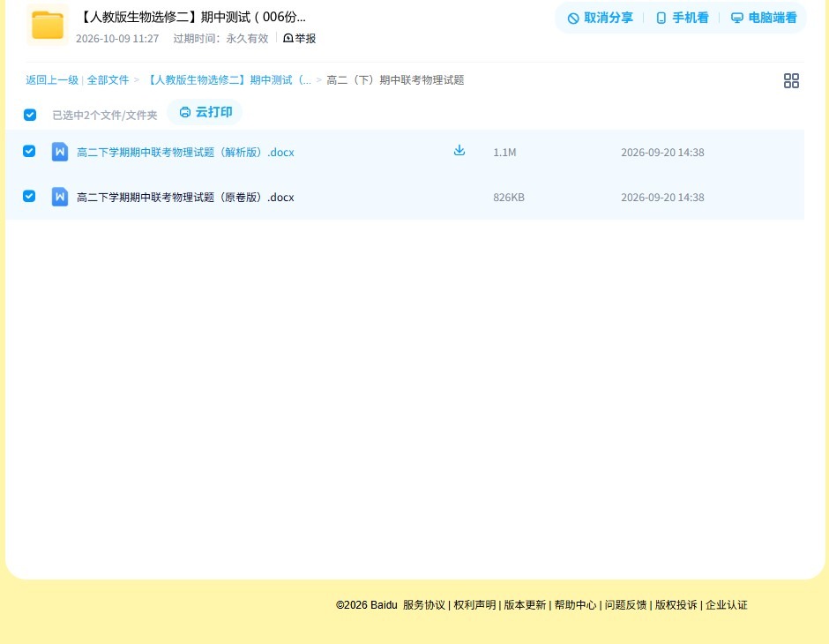Open 版权投诉 footer link
Image resolution: width=829 pixels, height=644 pixels.
click(676, 605)
